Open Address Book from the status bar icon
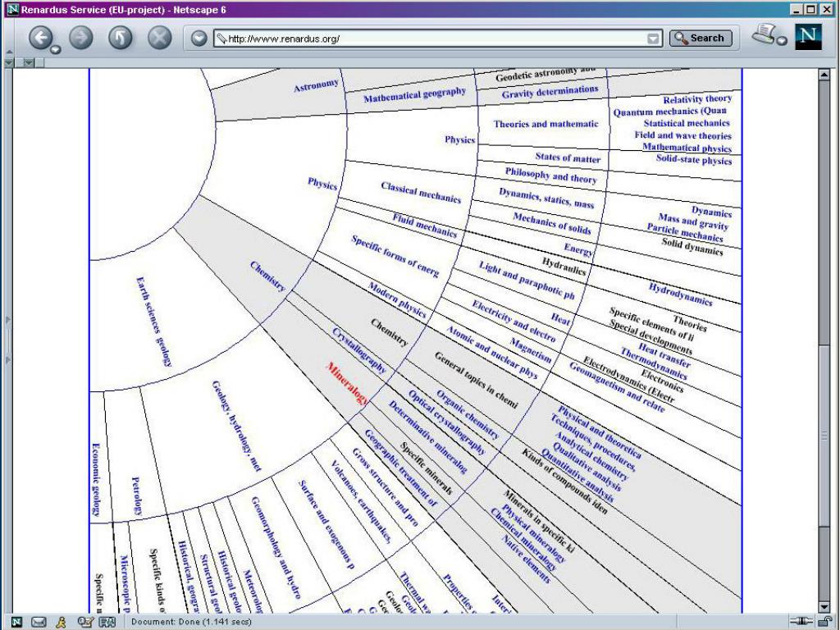 coord(107,622)
